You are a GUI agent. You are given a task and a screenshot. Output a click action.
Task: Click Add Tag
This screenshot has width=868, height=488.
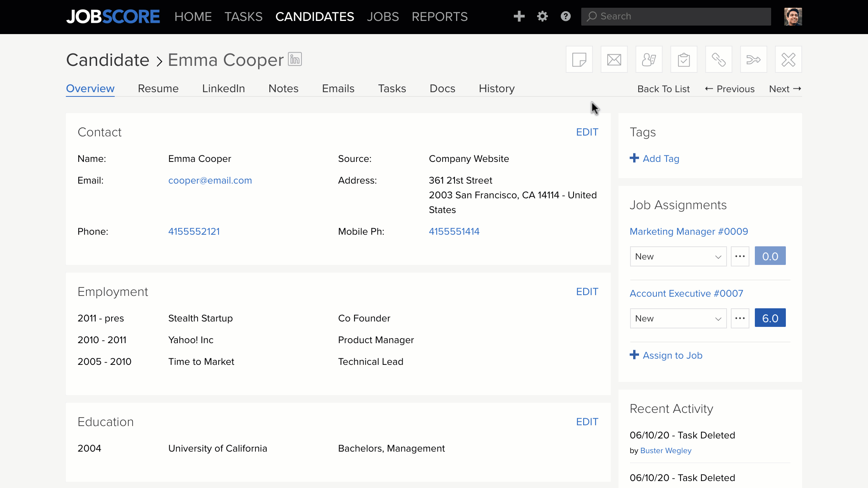[654, 158]
